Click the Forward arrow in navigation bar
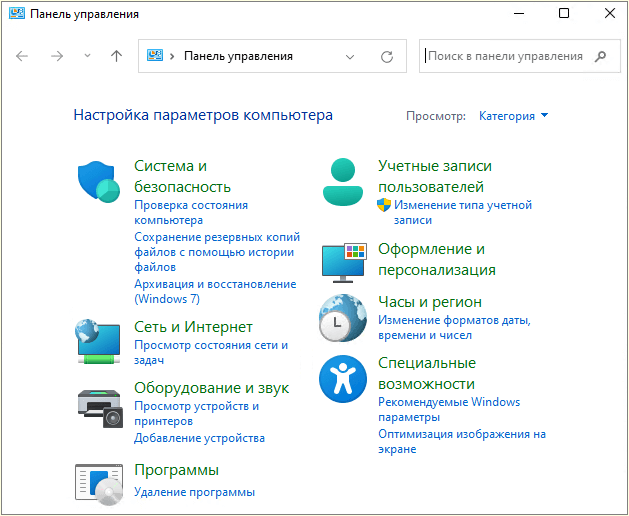This screenshot has width=629, height=516. (57, 56)
